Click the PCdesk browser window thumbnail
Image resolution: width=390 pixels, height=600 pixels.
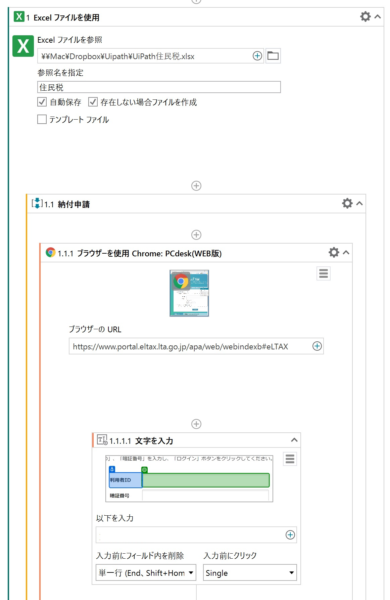pos(189,293)
